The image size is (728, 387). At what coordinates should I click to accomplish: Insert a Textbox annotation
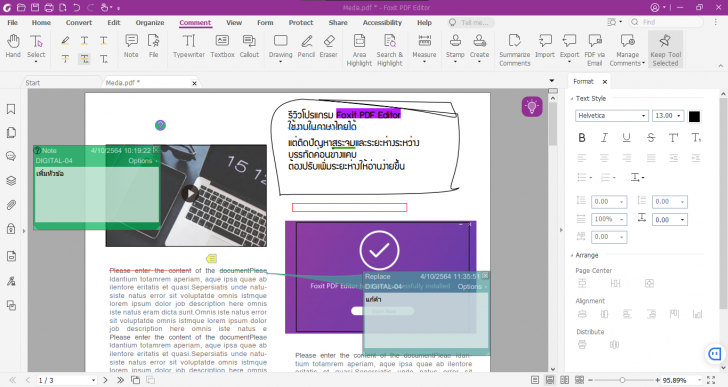[x=222, y=46]
